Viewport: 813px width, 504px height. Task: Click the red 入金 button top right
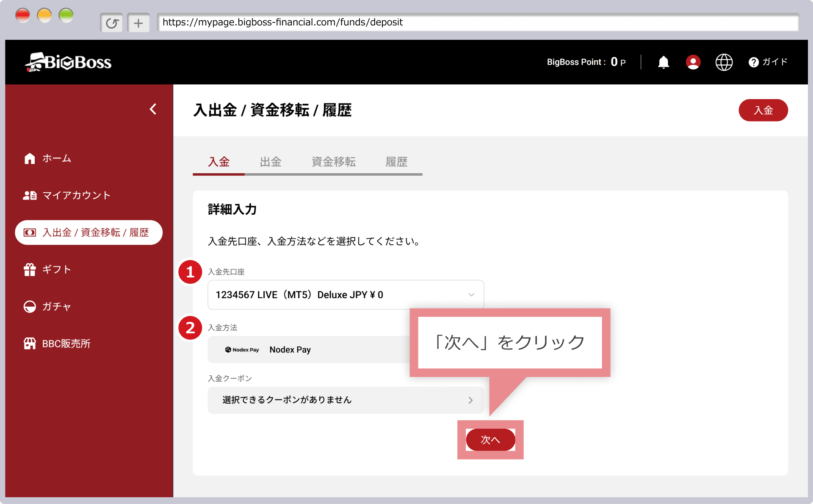click(763, 110)
